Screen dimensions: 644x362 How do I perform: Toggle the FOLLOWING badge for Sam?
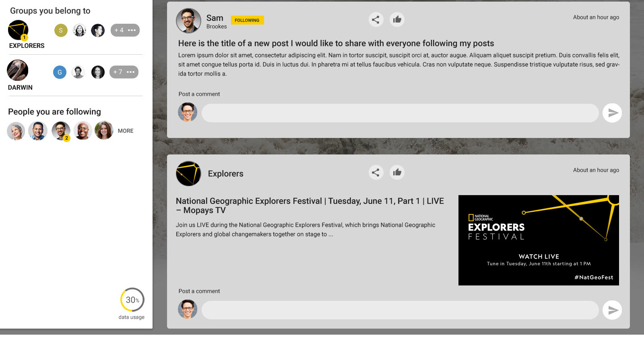click(247, 20)
